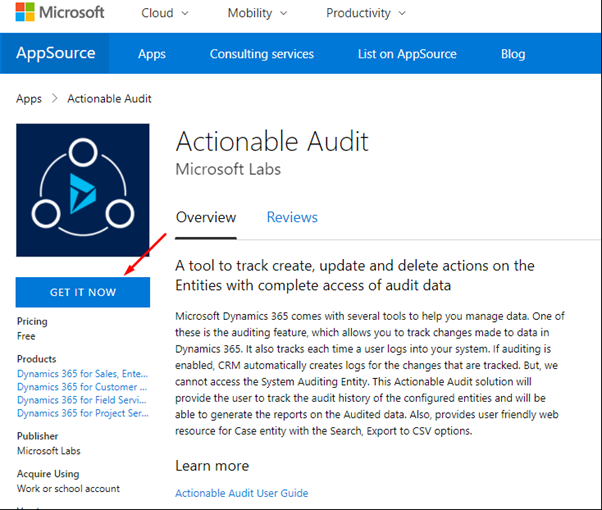Viewport: 602px width, 510px height.
Task: Click the Publisher heading
Action: (37, 436)
